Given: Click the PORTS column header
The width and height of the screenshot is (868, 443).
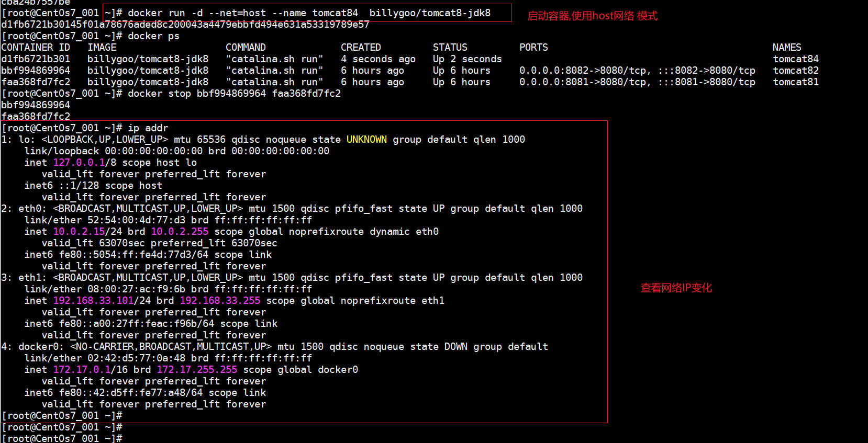Looking at the screenshot, I should [x=533, y=48].
